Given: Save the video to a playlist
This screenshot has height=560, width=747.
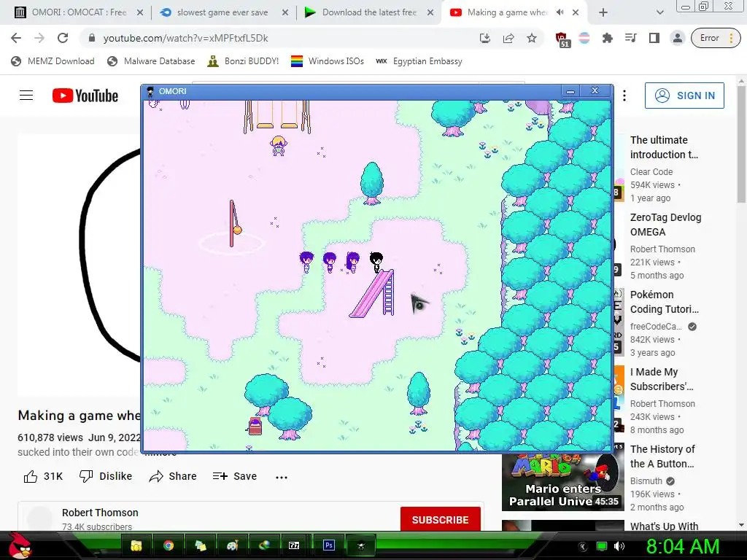Looking at the screenshot, I should [x=235, y=476].
